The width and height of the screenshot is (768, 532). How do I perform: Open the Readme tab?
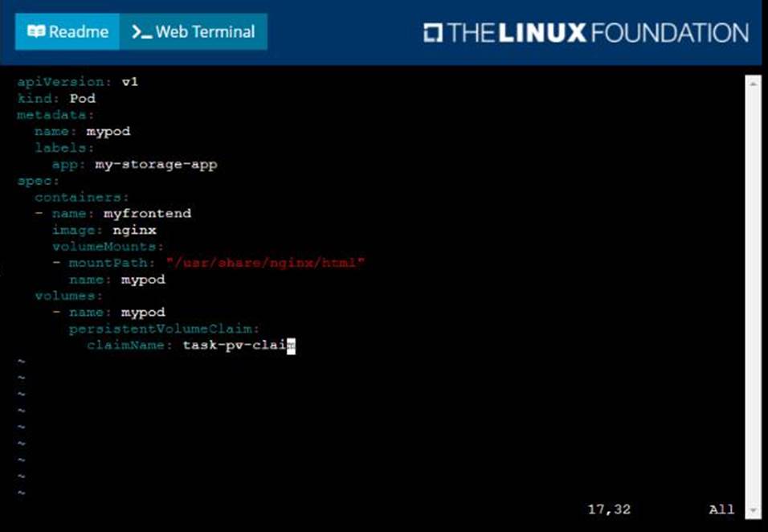pyautogui.click(x=67, y=32)
